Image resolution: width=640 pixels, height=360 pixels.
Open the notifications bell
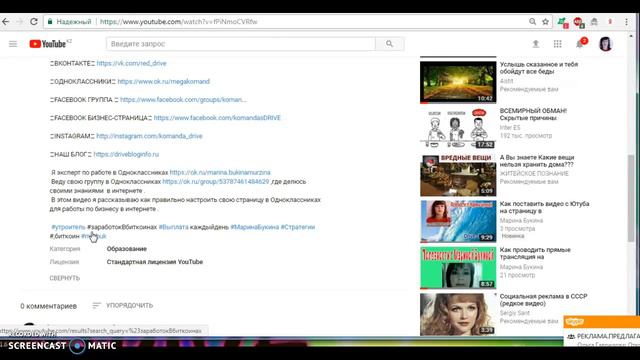click(x=580, y=44)
